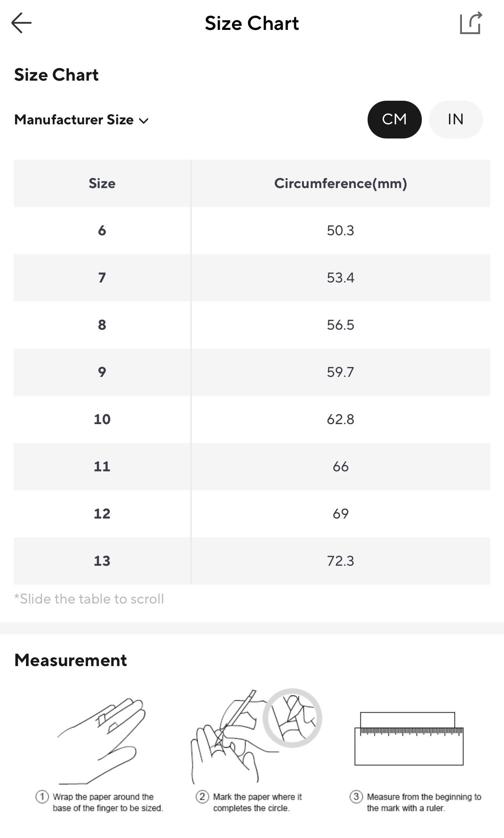Tap the mark-the-paper illustration
The height and width of the screenshot is (838, 504).
(256, 736)
